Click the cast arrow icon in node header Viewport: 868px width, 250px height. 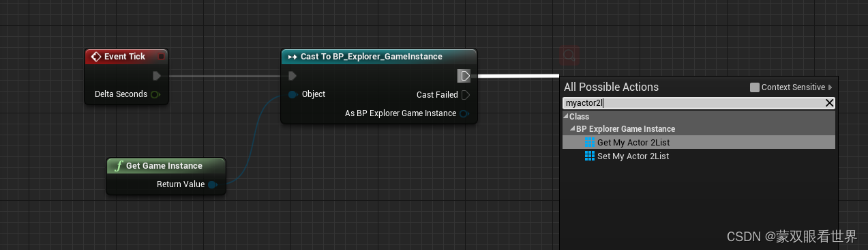(293, 57)
